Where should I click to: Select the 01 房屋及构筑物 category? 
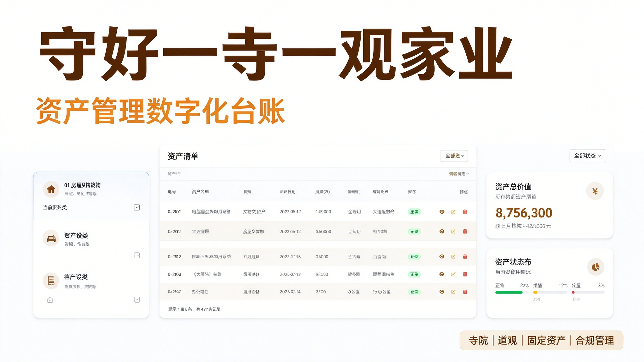pyautogui.click(x=91, y=196)
